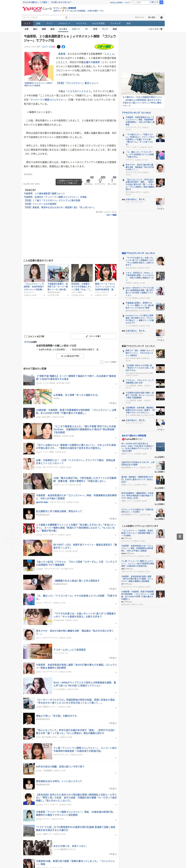The height and width of the screenshot is (868, 186).
Task: Select the エキスパート navigation tab
Action: click(x=64, y=24)
